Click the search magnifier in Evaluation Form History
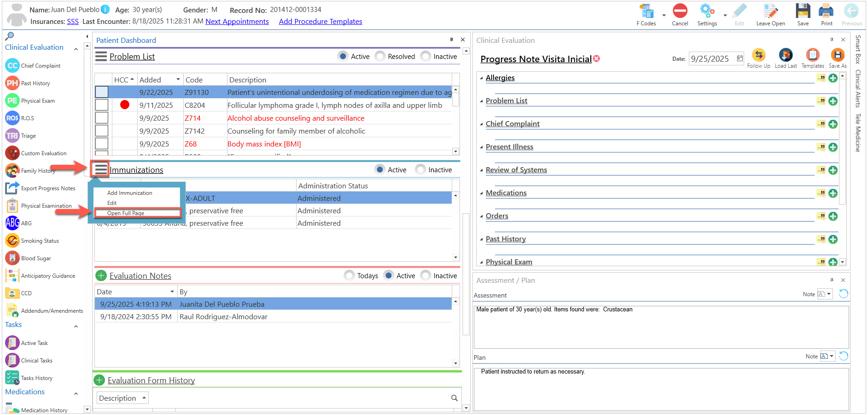Viewport: 868px width, 415px height. tap(454, 398)
